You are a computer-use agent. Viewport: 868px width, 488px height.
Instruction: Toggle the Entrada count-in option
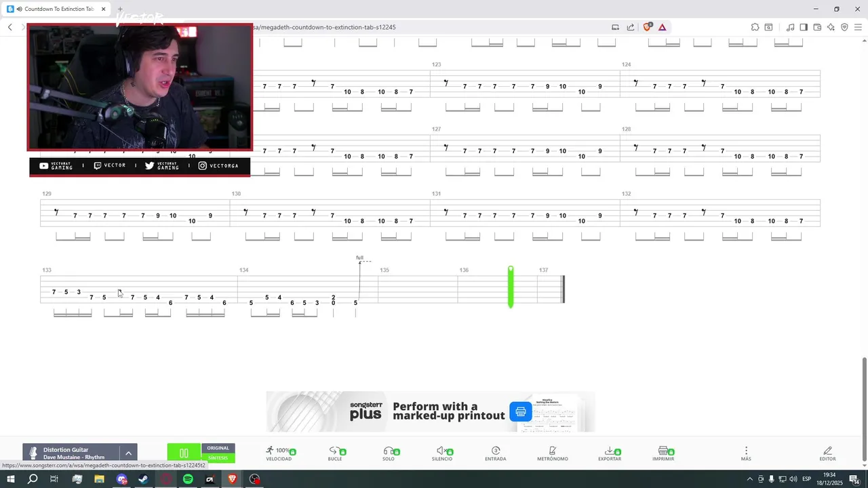[x=496, y=453]
